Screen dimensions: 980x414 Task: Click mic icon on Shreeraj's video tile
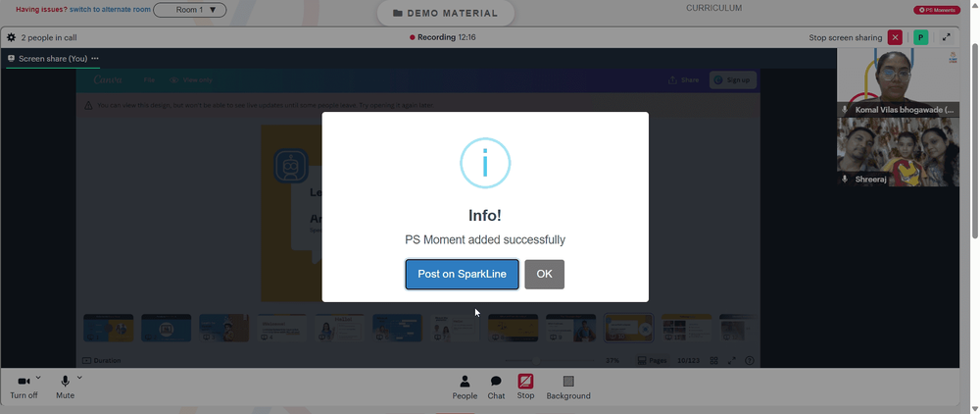click(845, 179)
